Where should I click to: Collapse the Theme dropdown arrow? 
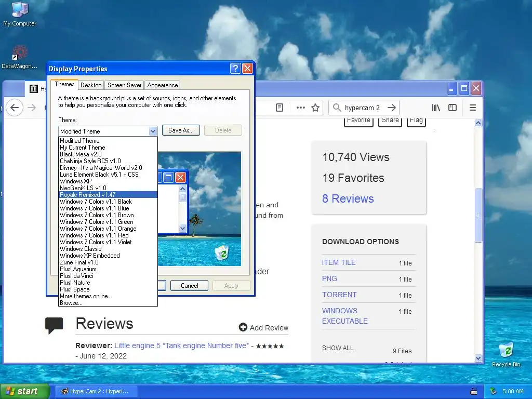click(x=153, y=131)
